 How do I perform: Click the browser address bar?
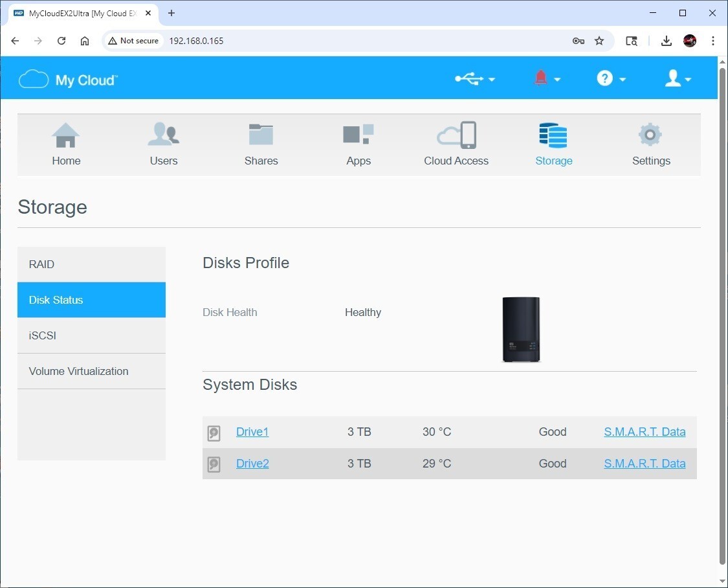[362, 41]
